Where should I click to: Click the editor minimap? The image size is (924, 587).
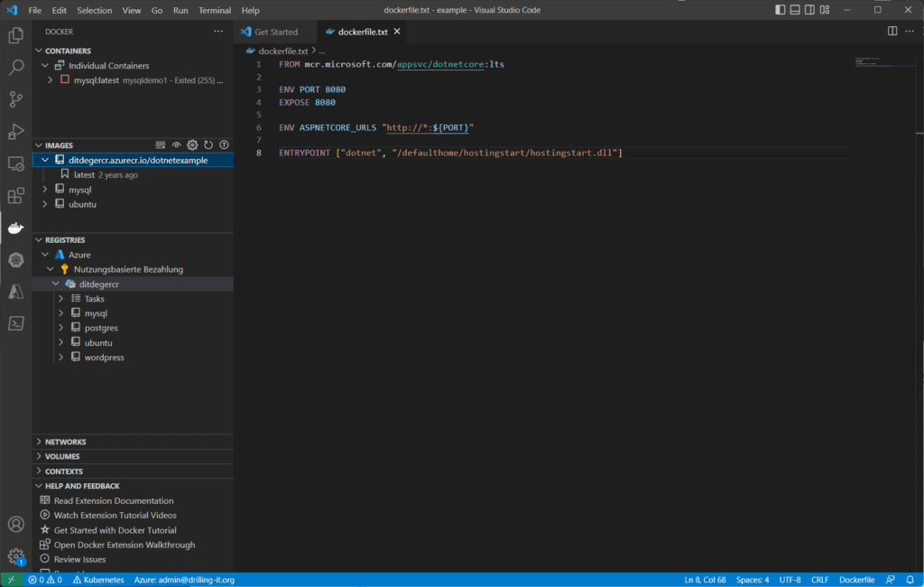884,61
